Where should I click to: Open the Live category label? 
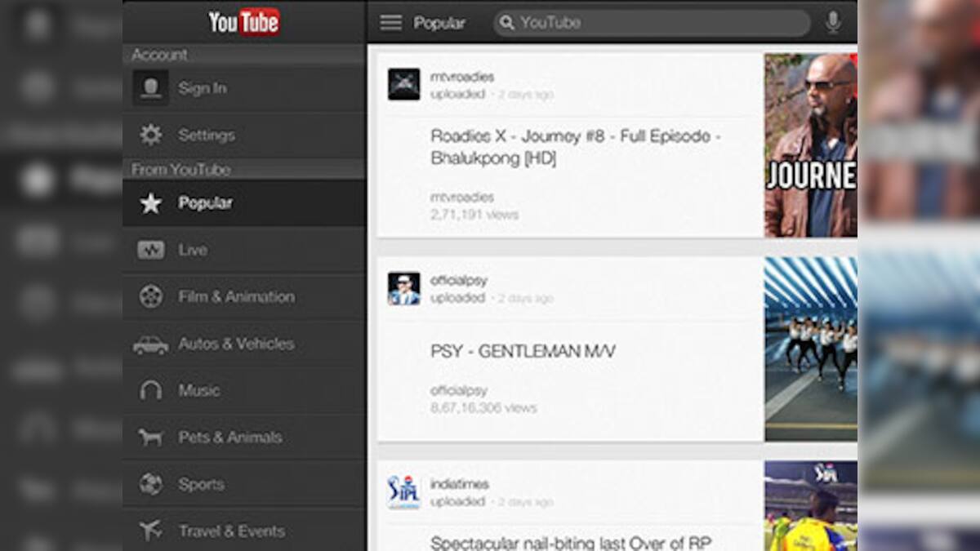pos(193,250)
